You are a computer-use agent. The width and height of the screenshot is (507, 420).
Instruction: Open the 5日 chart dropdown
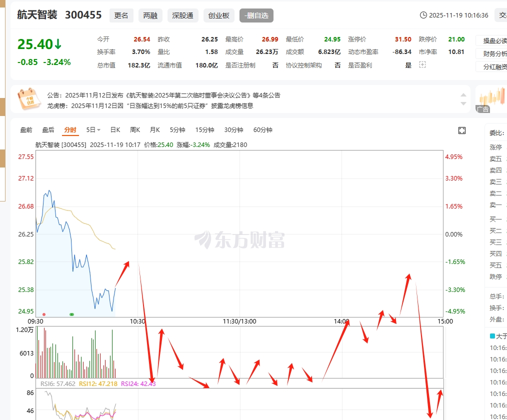tap(93, 129)
